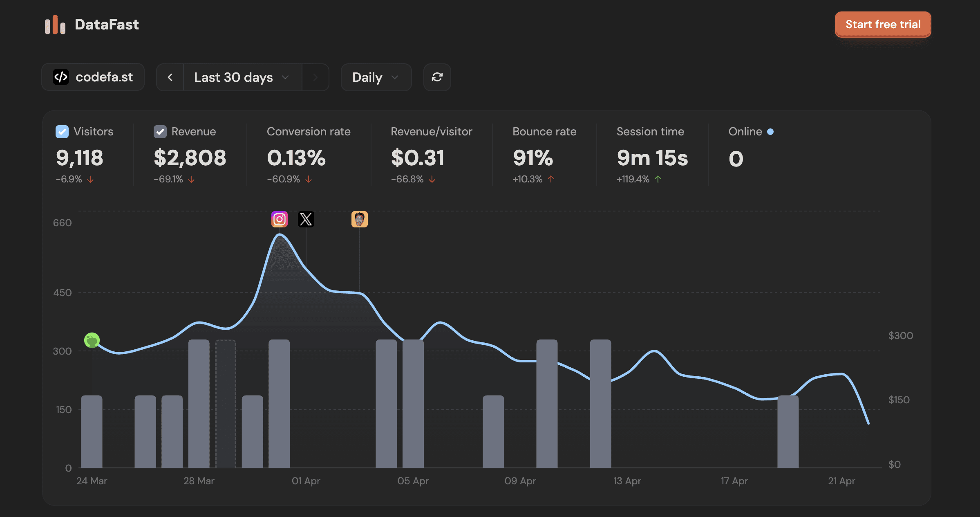Go to previous period with left chevron
980x517 pixels.
point(170,77)
